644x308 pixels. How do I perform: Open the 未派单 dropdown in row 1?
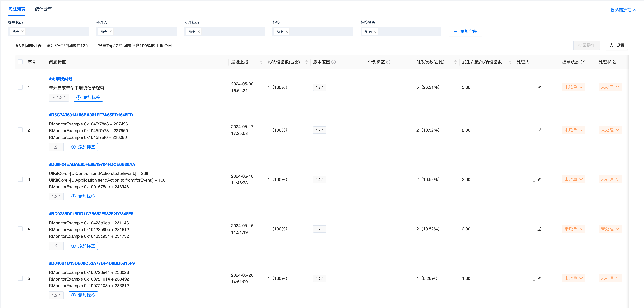pos(574,87)
